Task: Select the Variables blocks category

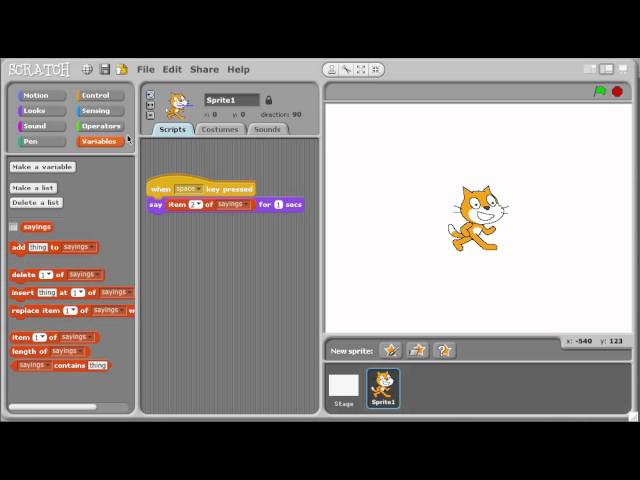Action: click(100, 141)
